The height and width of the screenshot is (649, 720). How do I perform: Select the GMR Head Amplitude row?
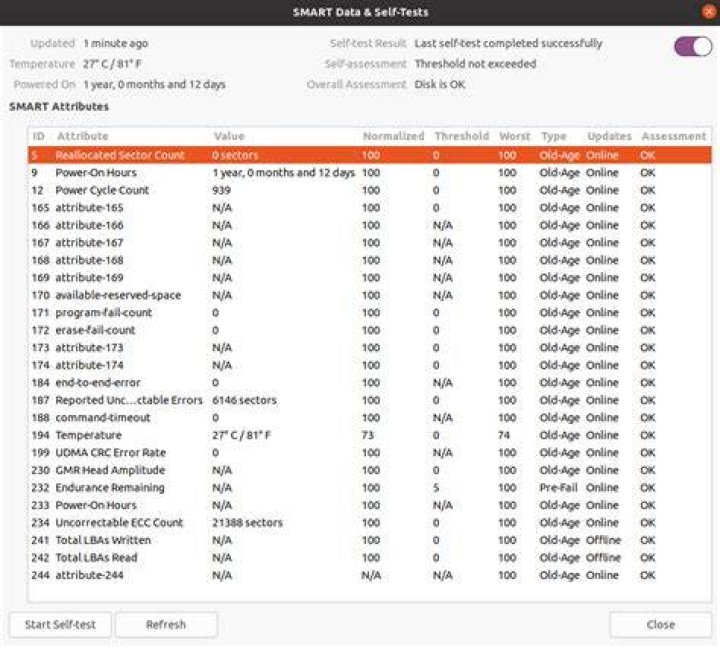tap(370, 470)
